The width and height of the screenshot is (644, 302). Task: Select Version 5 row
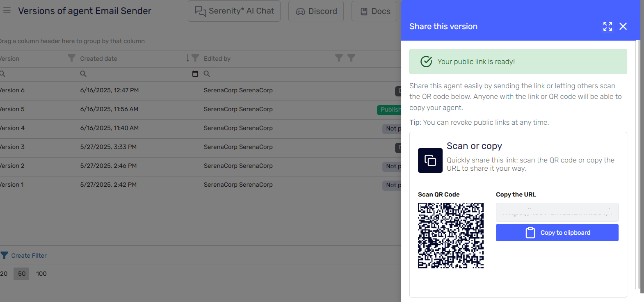click(200, 110)
